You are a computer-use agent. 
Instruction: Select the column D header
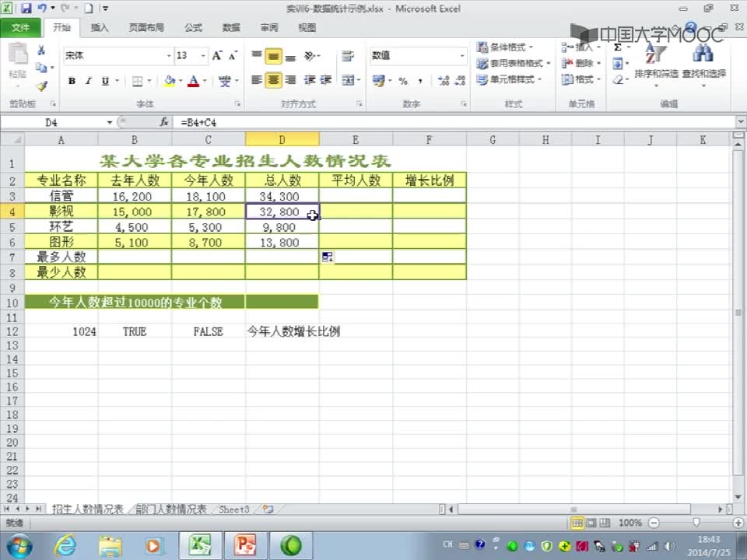[x=282, y=139]
